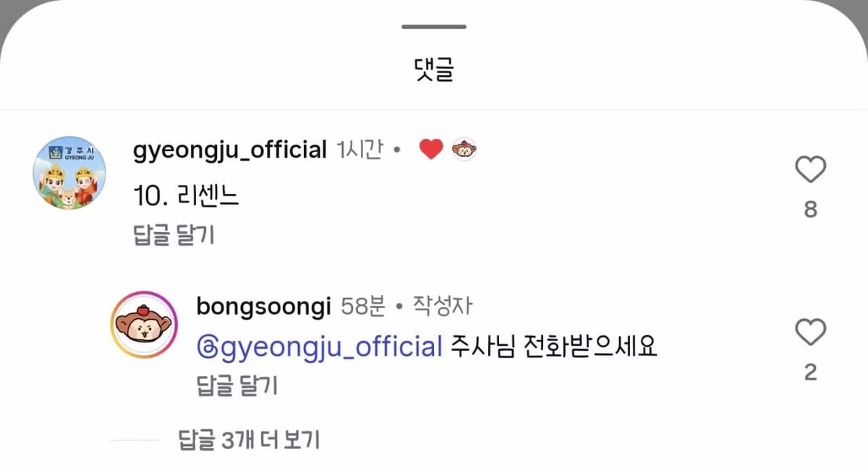Viewport: 868px width, 470px height.
Task: Click the bongsoongi username
Action: point(263,306)
